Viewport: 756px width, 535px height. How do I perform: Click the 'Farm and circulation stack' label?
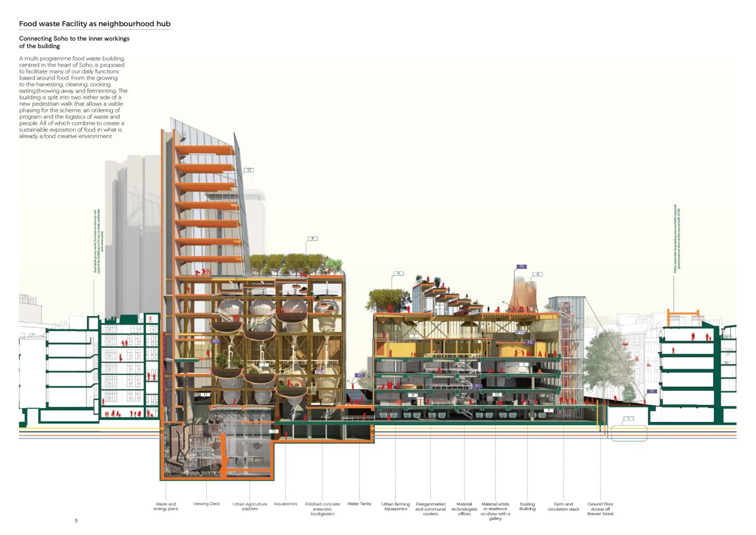[x=563, y=506]
